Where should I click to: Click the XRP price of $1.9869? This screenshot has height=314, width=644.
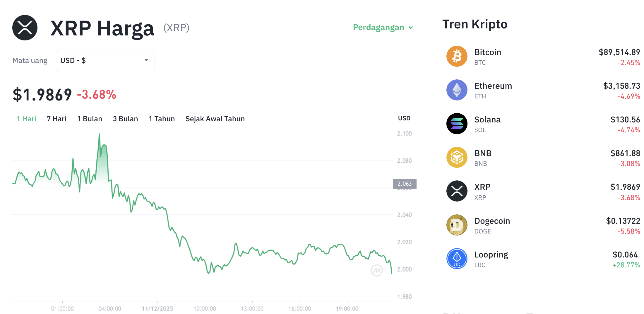pos(42,94)
